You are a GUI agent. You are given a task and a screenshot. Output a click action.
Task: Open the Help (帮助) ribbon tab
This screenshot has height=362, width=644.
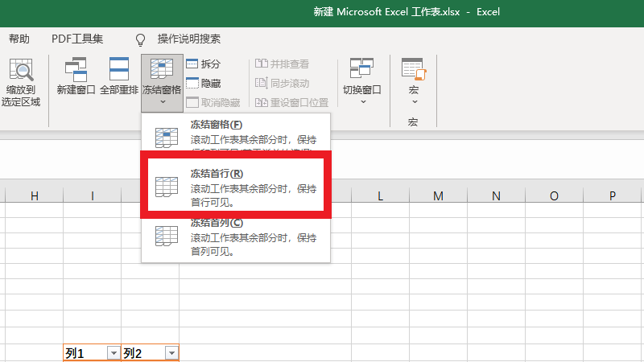pos(19,39)
